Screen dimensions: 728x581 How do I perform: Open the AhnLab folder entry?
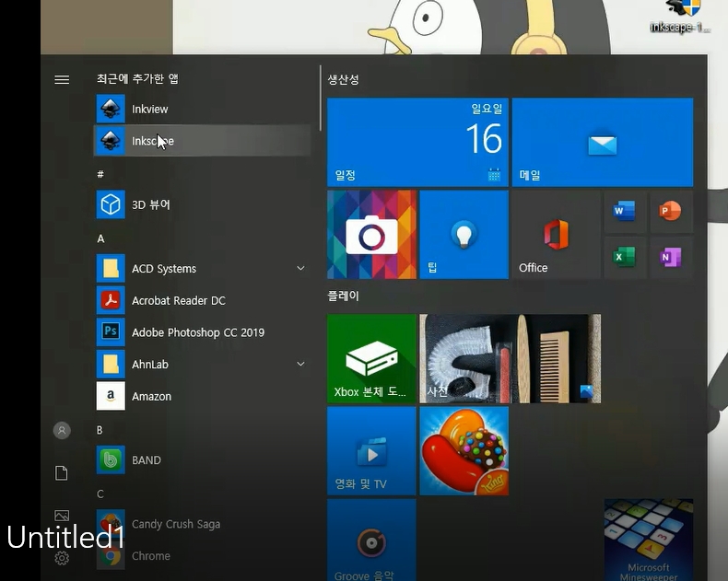tap(203, 364)
